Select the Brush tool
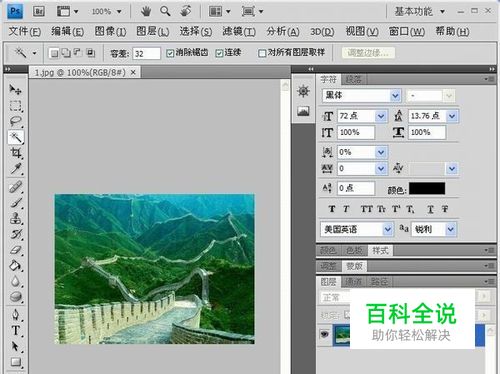Viewport: 500px width, 374px height. point(15,203)
